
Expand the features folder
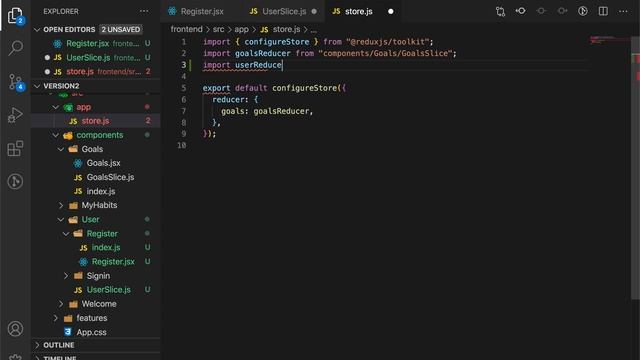(x=56, y=318)
